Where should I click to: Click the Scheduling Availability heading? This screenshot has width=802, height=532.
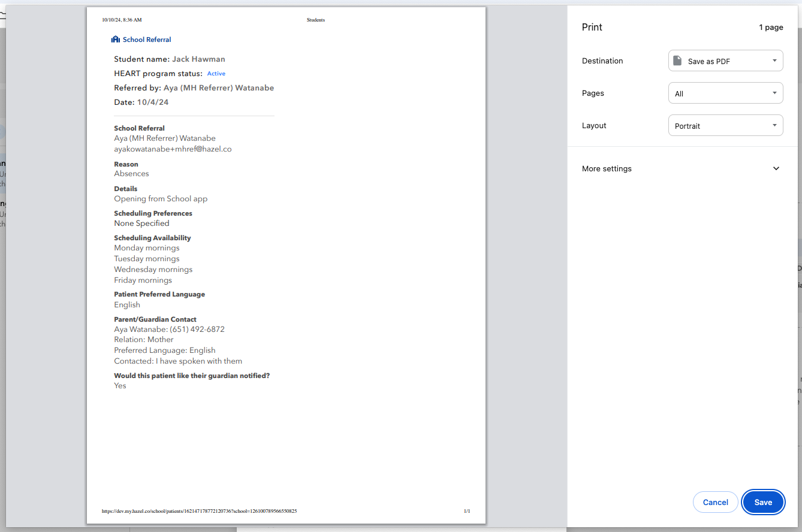tap(152, 238)
